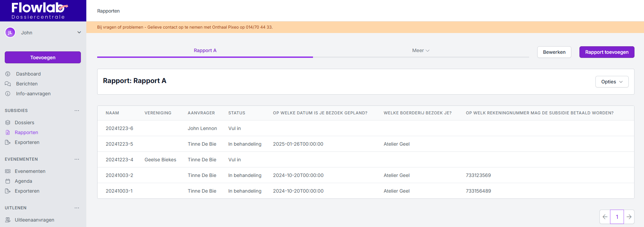Click the Evenementen ticket icon

coord(8,171)
